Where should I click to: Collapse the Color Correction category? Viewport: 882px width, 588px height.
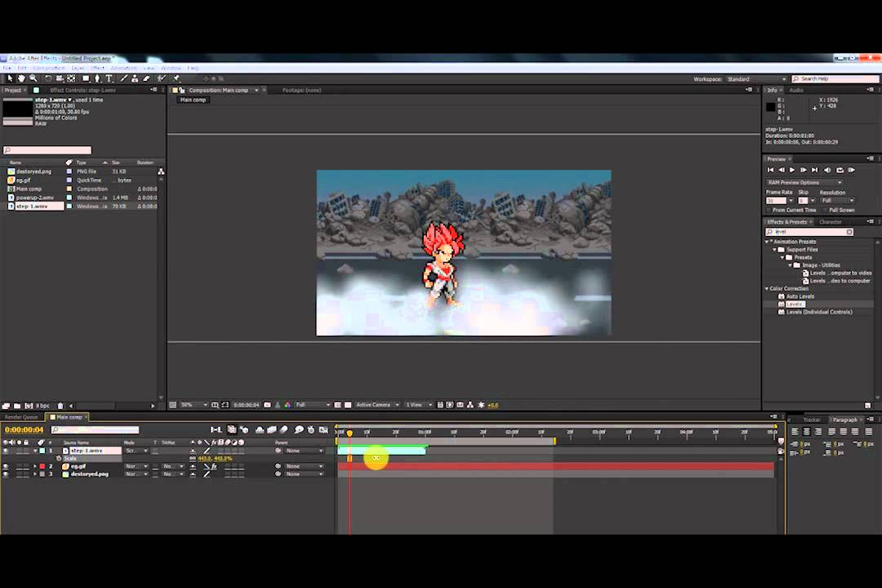coord(767,288)
